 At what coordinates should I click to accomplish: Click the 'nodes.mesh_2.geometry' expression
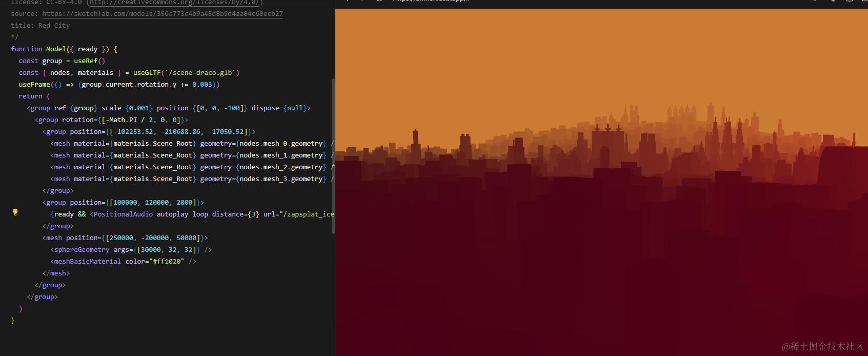281,167
